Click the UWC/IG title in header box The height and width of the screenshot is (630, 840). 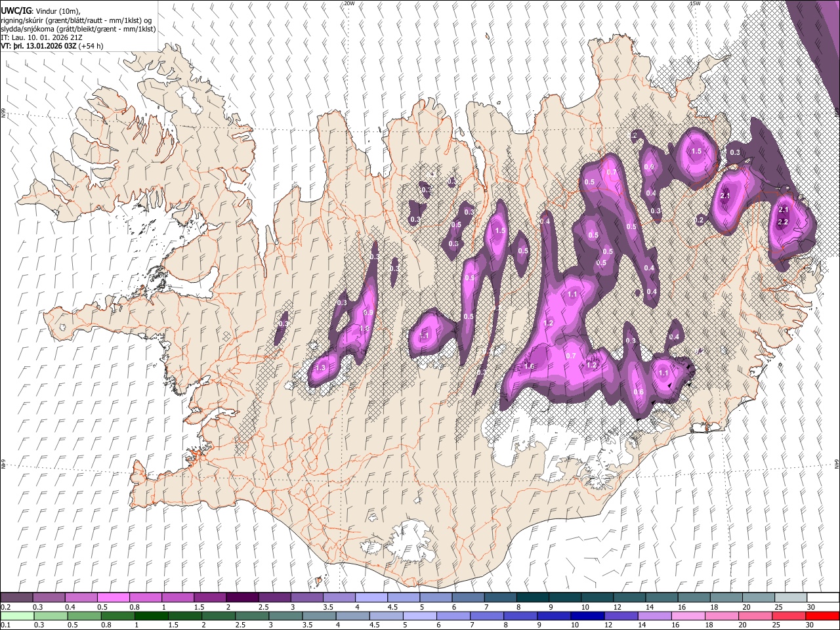tap(16, 10)
